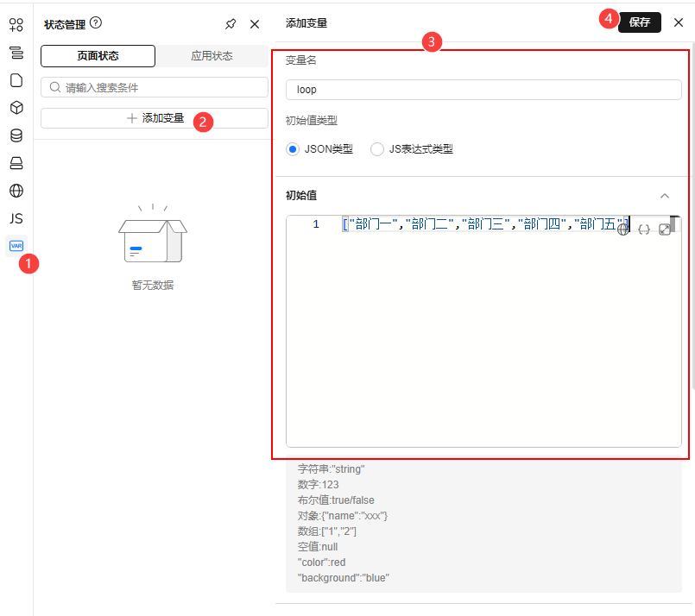
Task: Click the help icon beside 状态管理
Action: (x=96, y=23)
